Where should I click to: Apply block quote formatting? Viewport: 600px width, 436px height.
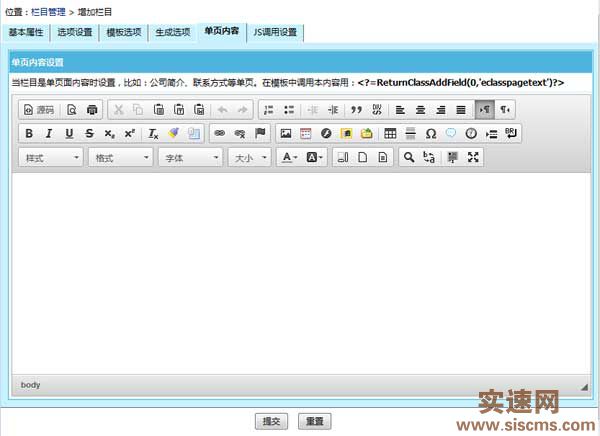pos(356,110)
